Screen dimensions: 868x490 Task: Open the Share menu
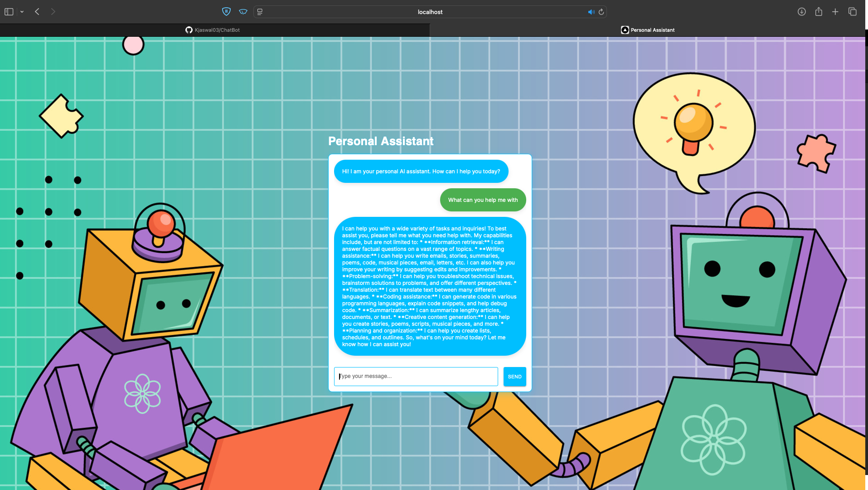(x=819, y=12)
